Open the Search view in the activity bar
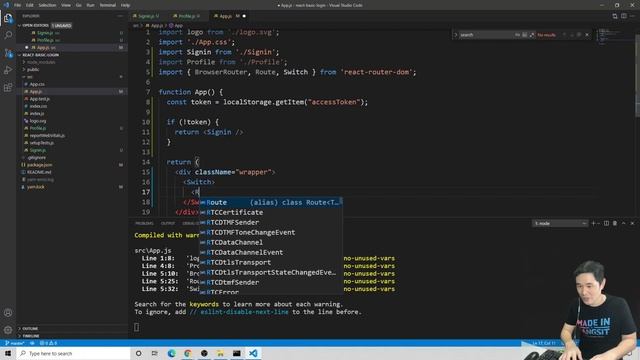The width and height of the screenshot is (640, 360). coord(8,35)
